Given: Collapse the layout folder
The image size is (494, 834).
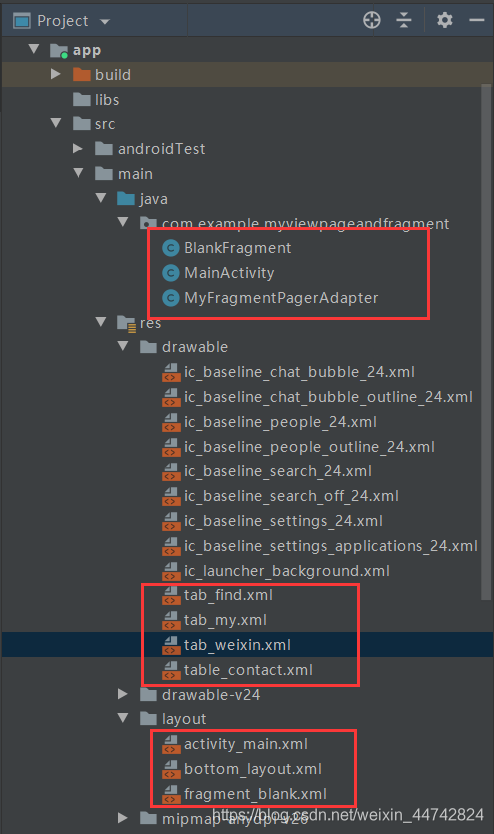Looking at the screenshot, I should (123, 718).
